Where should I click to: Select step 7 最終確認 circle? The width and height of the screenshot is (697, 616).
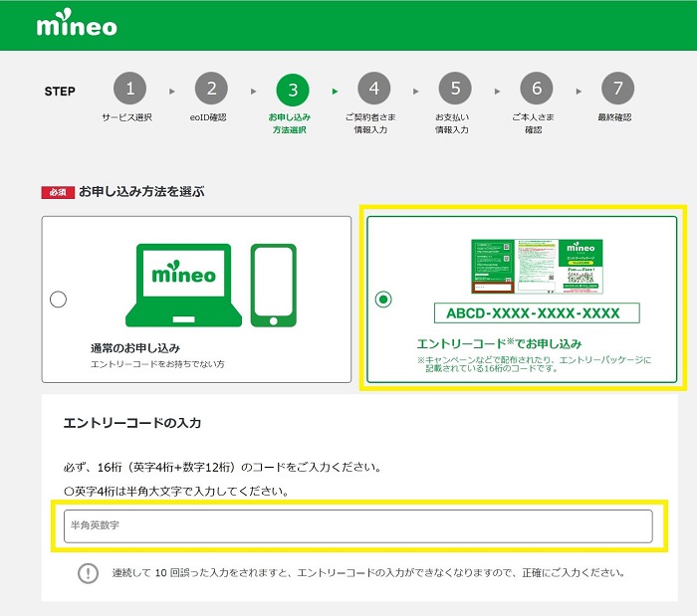click(618, 89)
